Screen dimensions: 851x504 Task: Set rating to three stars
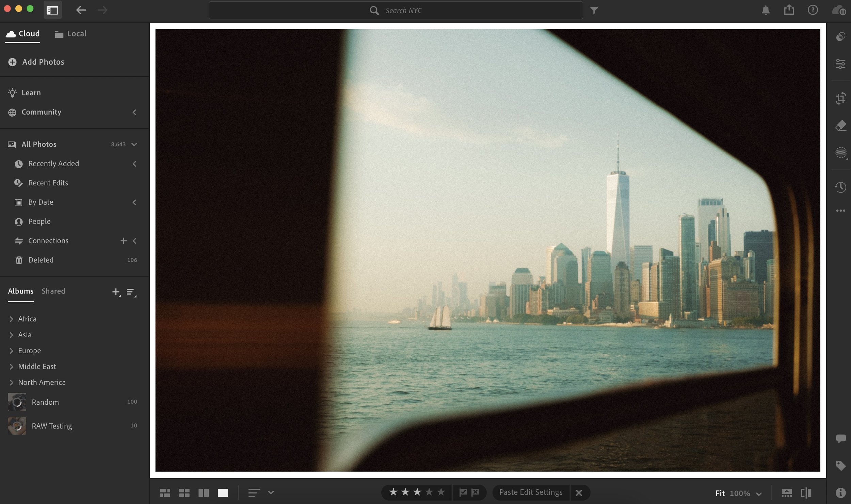coord(417,492)
